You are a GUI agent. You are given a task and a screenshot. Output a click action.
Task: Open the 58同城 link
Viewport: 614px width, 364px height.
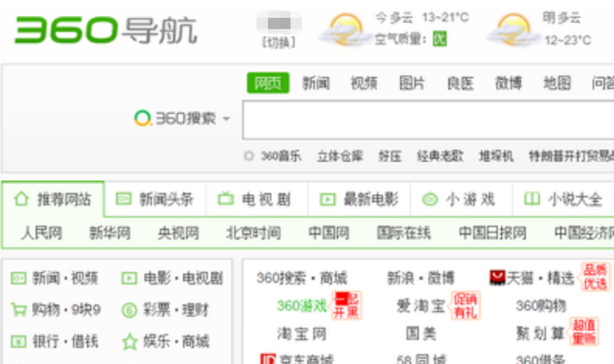[x=421, y=359]
